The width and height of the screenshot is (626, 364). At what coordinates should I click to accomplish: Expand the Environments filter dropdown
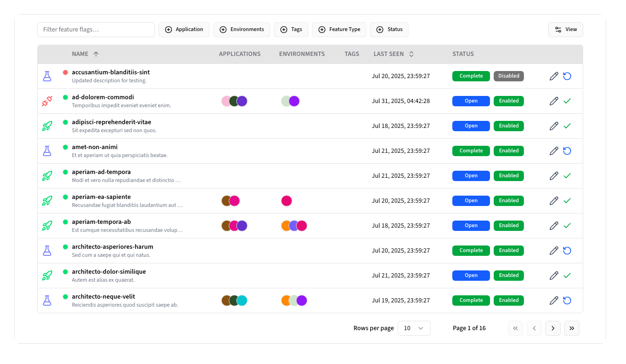[241, 30]
